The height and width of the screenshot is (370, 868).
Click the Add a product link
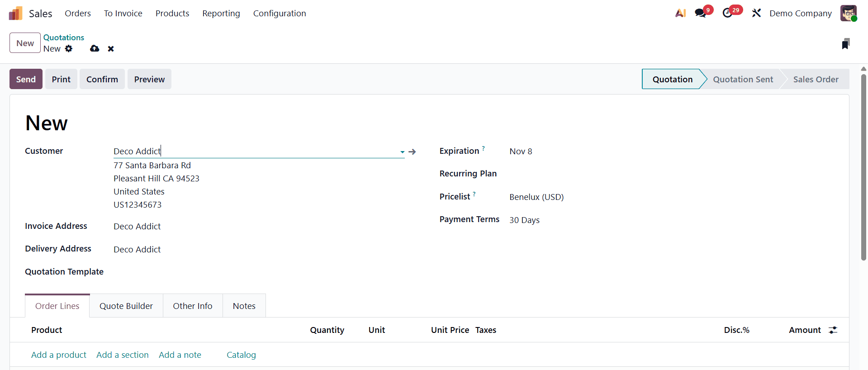[59, 355]
